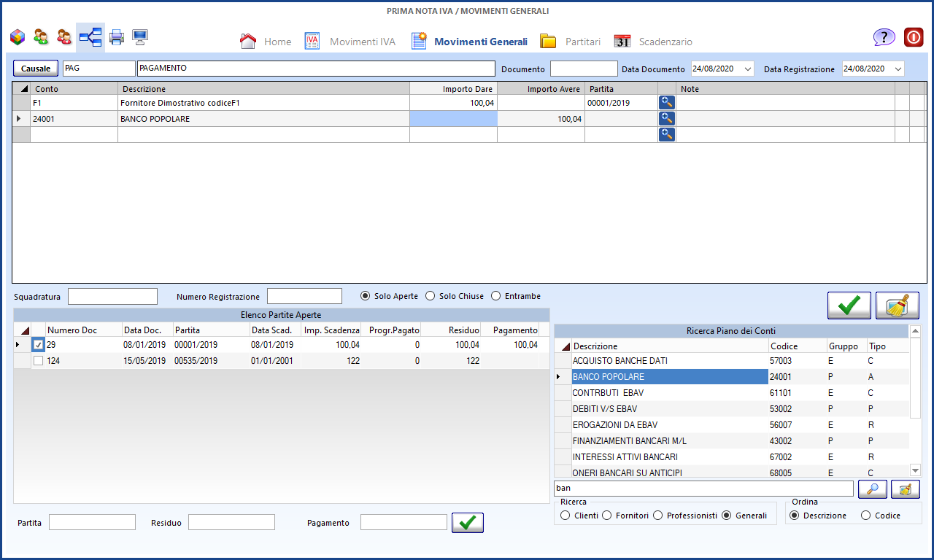Click the broom clear button above chart search
The width and height of the screenshot is (934, 560).
point(897,306)
